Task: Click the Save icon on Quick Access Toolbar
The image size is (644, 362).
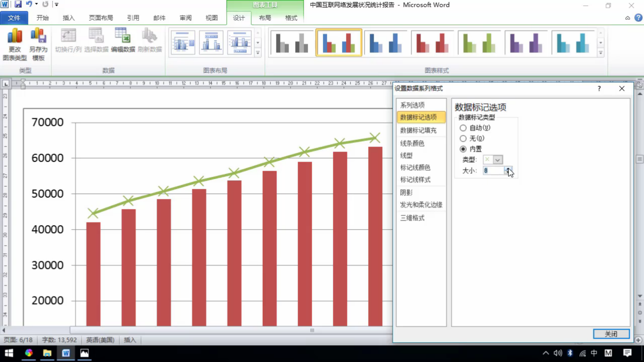Action: pos(18,5)
